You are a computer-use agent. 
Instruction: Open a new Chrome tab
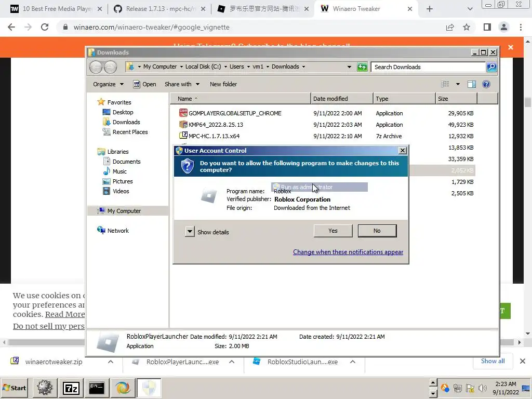click(430, 9)
